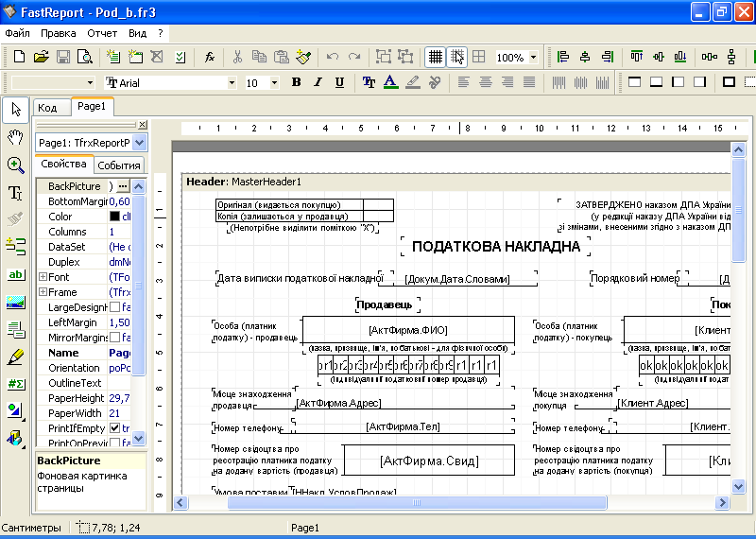This screenshot has height=539, width=756.
Task: Switch to the События tab
Action: (119, 165)
